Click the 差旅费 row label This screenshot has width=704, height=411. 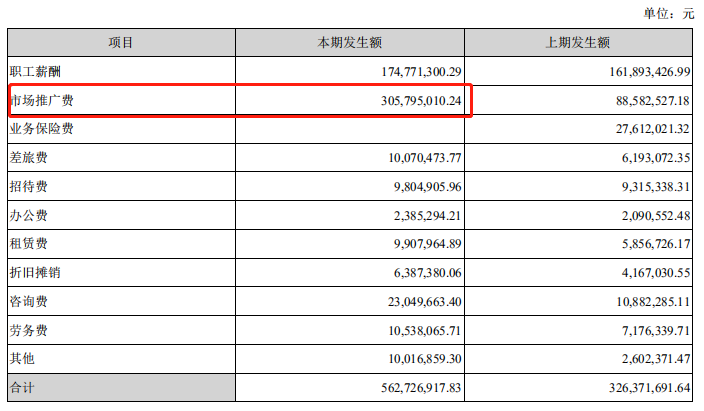click(29, 157)
